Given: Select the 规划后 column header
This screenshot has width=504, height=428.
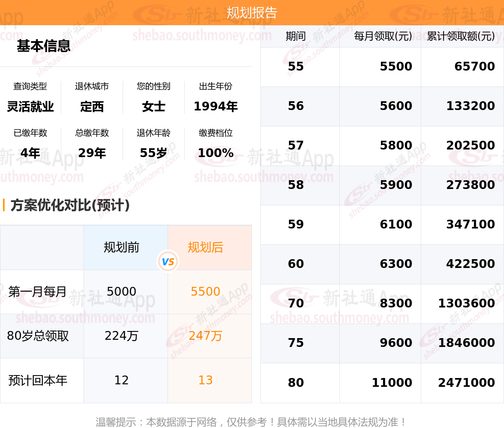Looking at the screenshot, I should pos(205,247).
